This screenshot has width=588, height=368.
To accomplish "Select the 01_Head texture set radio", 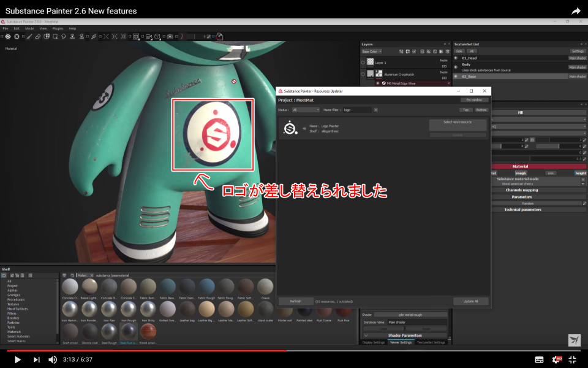I will click(456, 58).
